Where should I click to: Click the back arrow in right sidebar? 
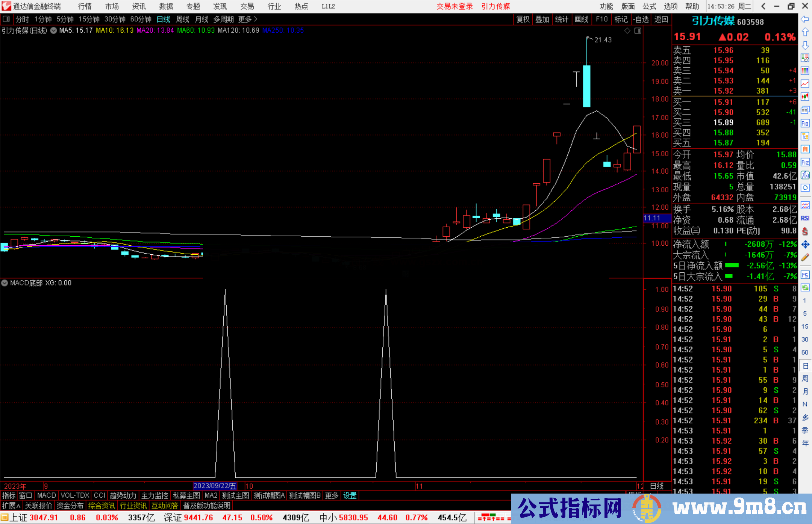[x=805, y=19]
